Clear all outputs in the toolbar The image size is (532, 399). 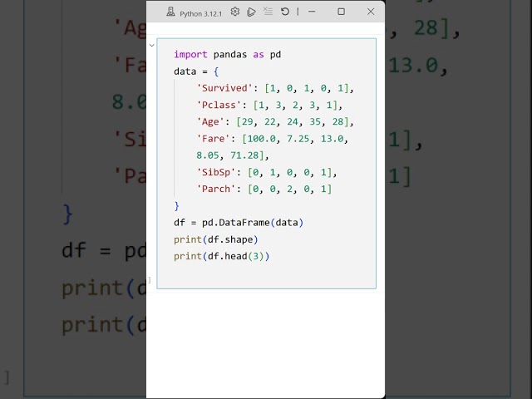[x=268, y=12]
